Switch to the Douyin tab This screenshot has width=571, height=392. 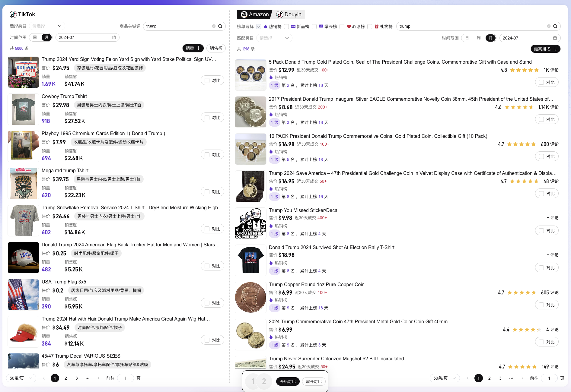coord(289,14)
